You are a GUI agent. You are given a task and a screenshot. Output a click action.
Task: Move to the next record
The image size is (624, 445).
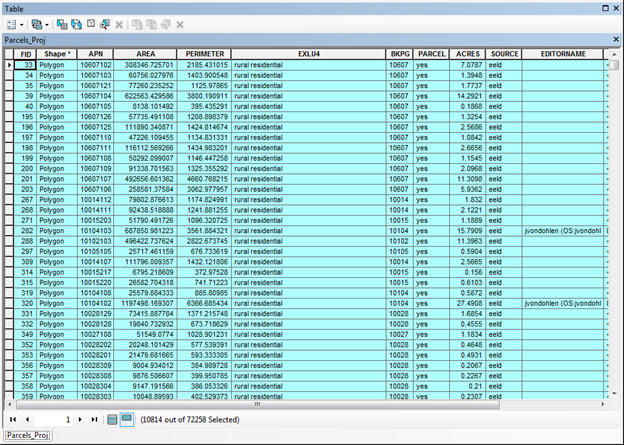(x=81, y=420)
